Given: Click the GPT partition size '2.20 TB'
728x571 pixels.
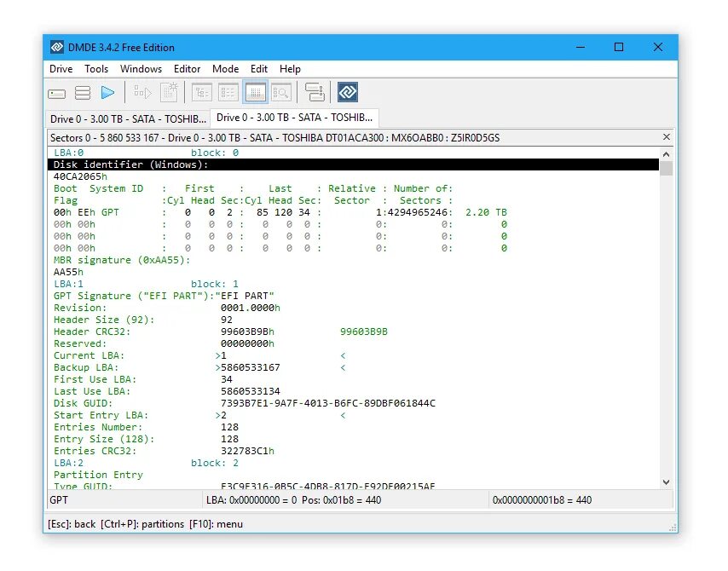Looking at the screenshot, I should [486, 212].
